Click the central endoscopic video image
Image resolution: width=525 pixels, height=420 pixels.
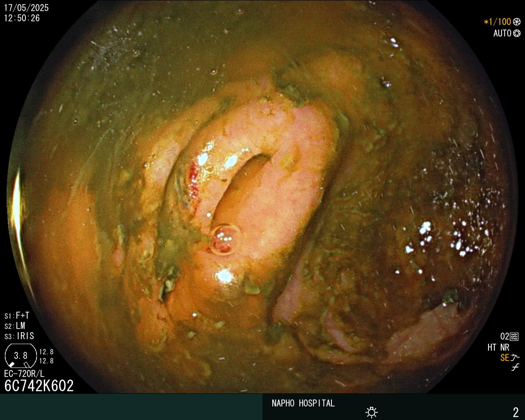pos(262,197)
